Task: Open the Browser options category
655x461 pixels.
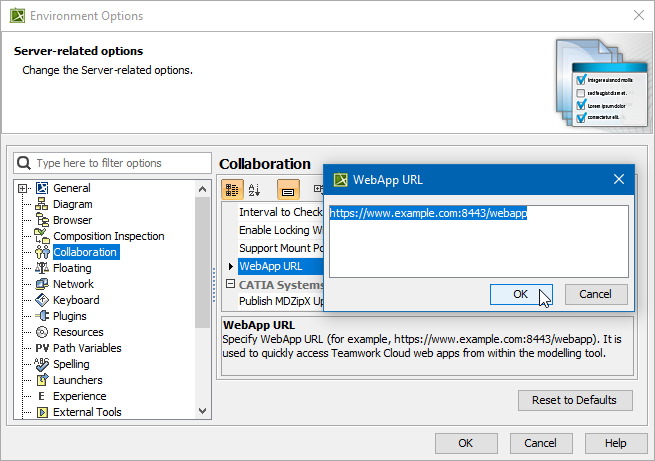Action: (x=72, y=220)
